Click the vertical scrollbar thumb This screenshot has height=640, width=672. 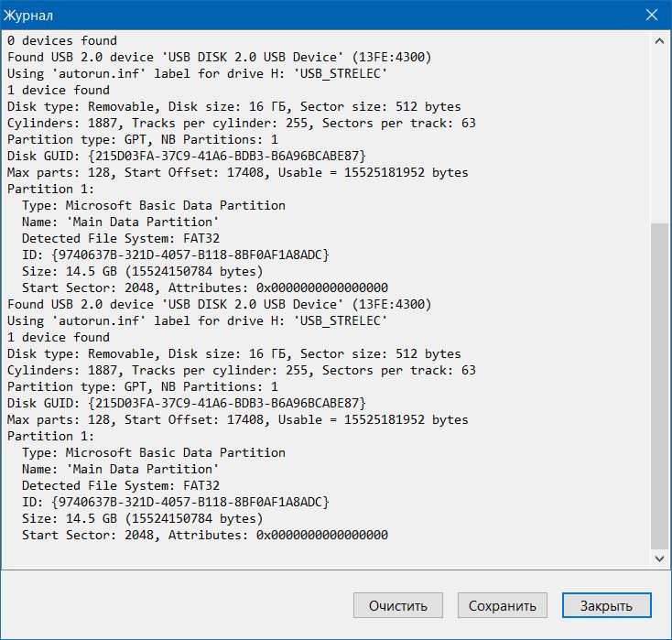659,385
